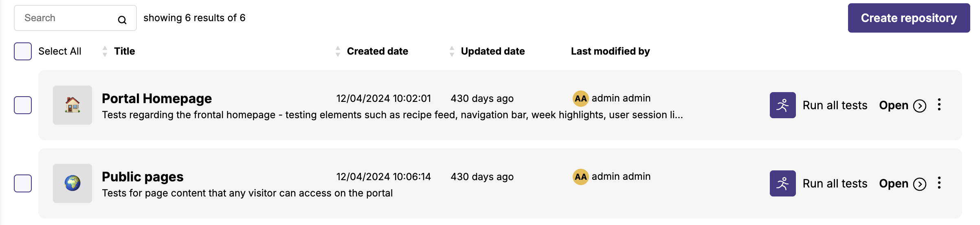Screen dimensions: 980x225
Task: Click the runner icon for Portal Homepage
Action: coord(782,105)
